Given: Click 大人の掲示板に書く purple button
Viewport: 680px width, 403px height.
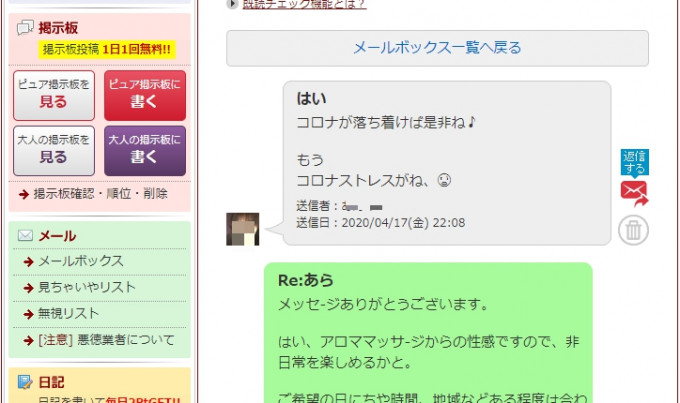Looking at the screenshot, I should point(145,151).
